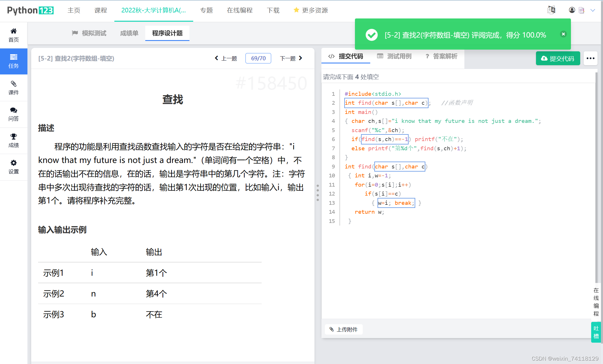Select the 任务 tasks sidebar icon
This screenshot has height=364, width=603.
(x=14, y=61)
